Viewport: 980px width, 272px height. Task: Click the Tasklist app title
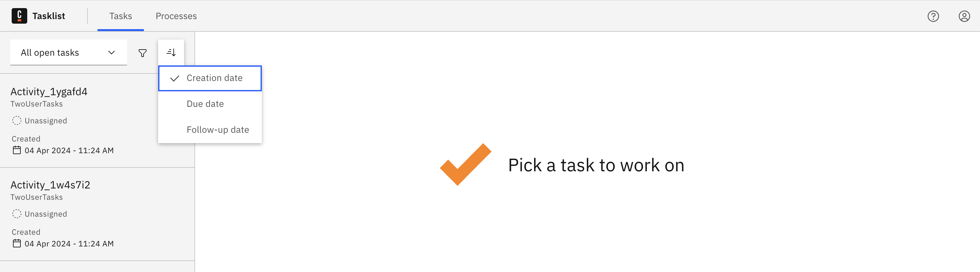click(49, 16)
